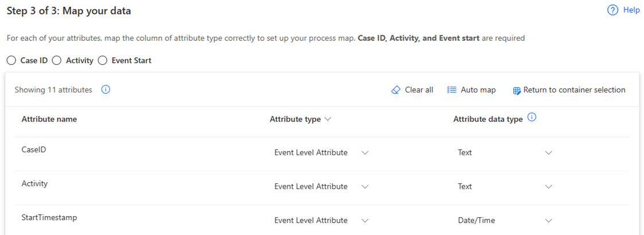
Task: Click info icon beside Showing 11 attributes
Action: tap(106, 90)
